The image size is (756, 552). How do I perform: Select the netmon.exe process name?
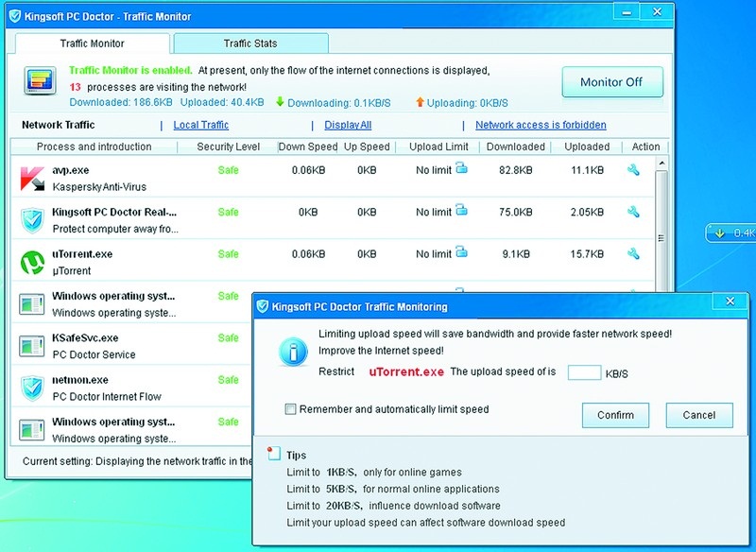click(x=80, y=380)
